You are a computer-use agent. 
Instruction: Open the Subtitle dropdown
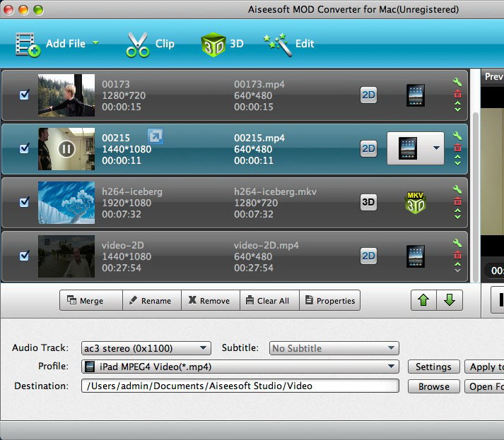click(334, 348)
